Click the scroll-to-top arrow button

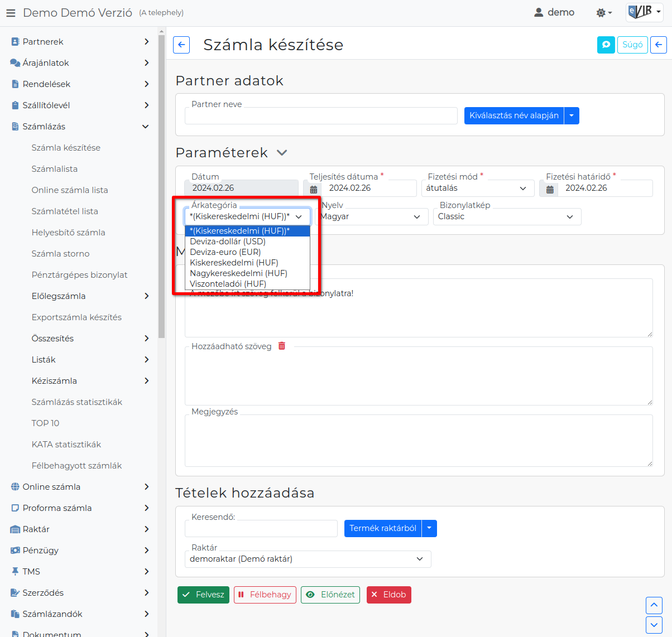point(654,605)
